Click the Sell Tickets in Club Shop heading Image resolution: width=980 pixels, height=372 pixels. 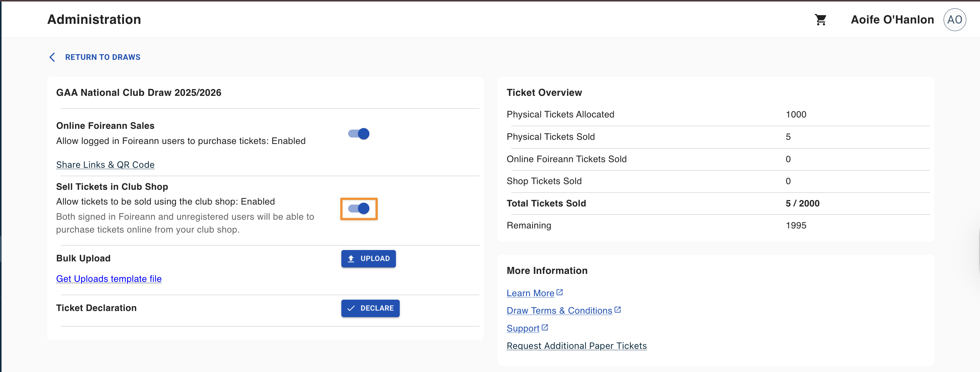[112, 187]
